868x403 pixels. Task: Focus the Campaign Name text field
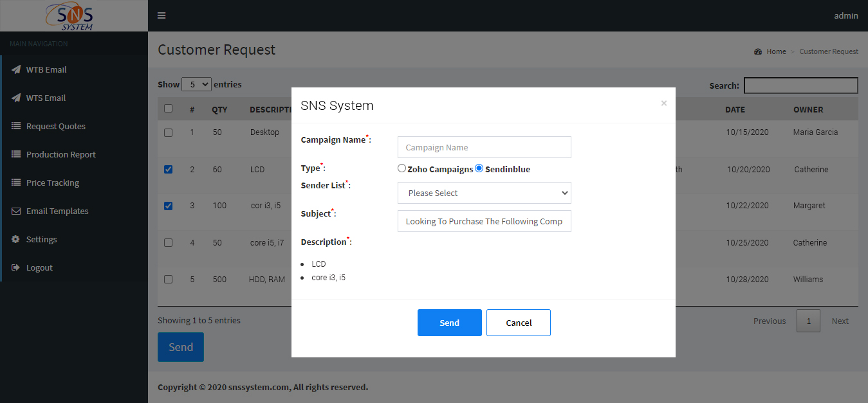coord(484,147)
